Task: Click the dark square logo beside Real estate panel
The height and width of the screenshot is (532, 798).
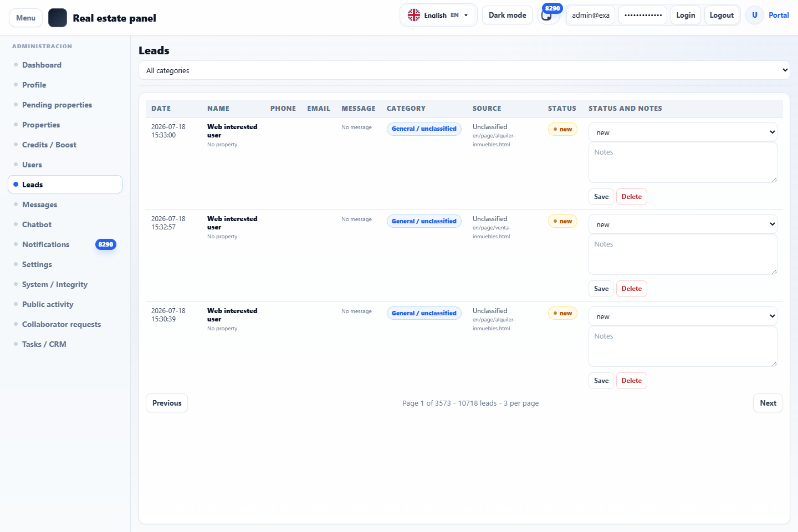Action: (58, 18)
